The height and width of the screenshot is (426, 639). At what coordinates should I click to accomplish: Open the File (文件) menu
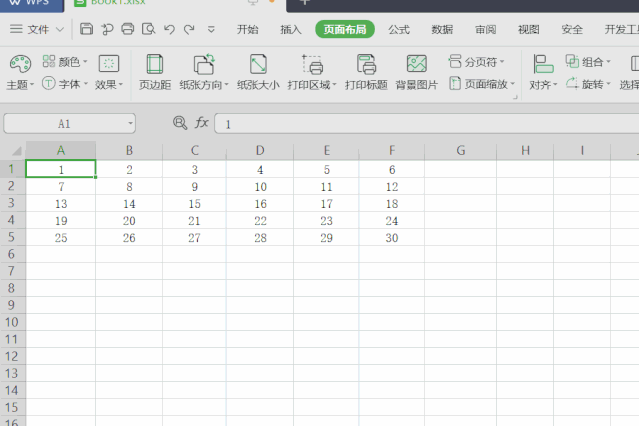(38, 30)
